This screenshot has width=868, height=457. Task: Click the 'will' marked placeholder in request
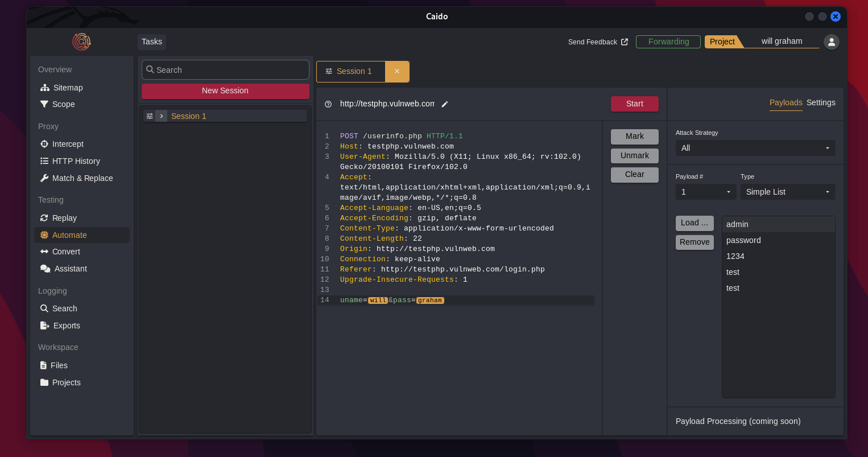pyautogui.click(x=378, y=300)
